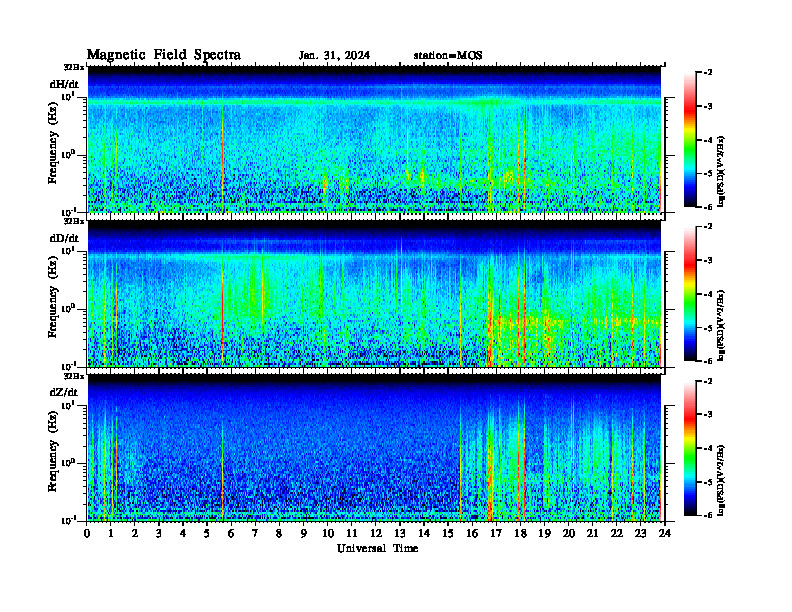Click the "Universal Time" axis title
The image size is (792, 612).
(x=377, y=548)
